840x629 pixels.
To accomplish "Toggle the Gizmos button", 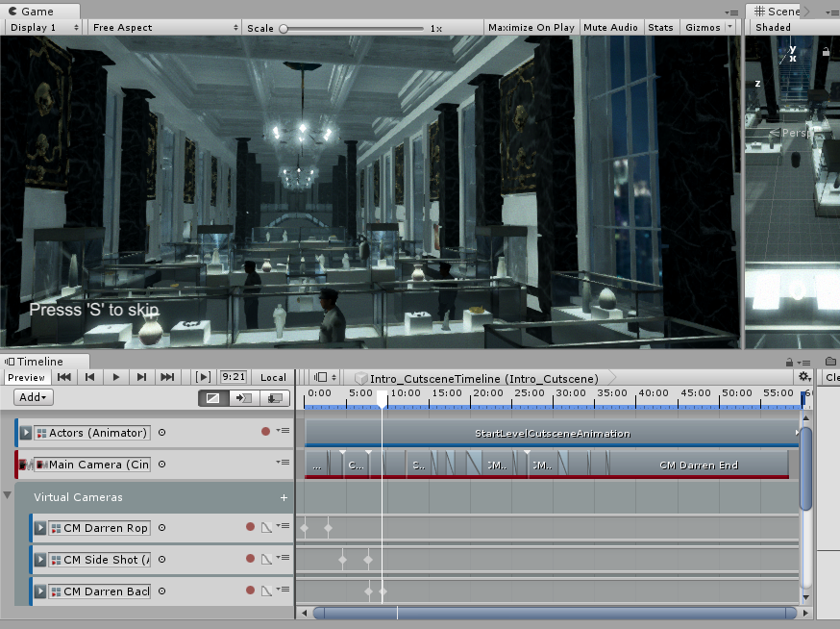I will click(703, 27).
